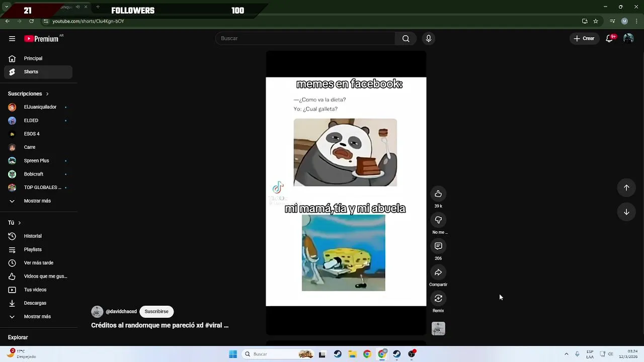Viewport: 644px width, 362px height.
Task: Select Shorts in the sidebar
Action: 38,72
